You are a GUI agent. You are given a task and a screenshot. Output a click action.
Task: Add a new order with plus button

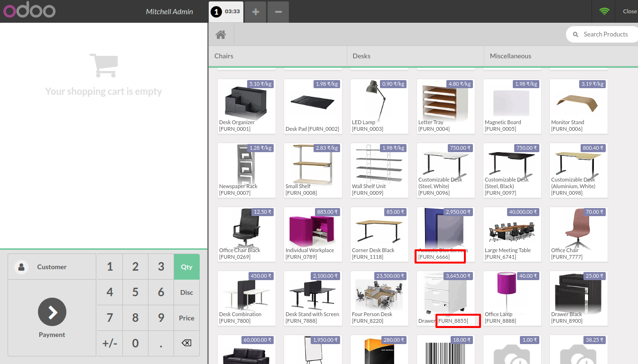point(256,12)
